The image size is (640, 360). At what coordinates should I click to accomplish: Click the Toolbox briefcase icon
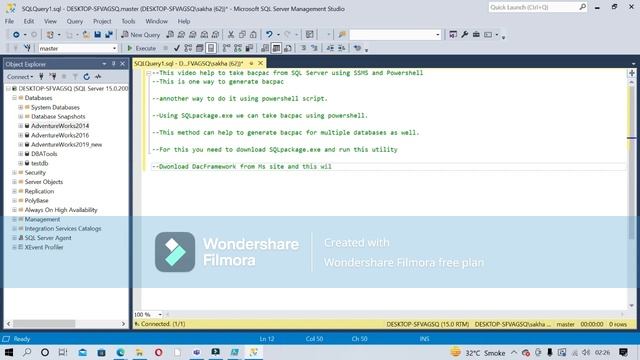[476, 35]
